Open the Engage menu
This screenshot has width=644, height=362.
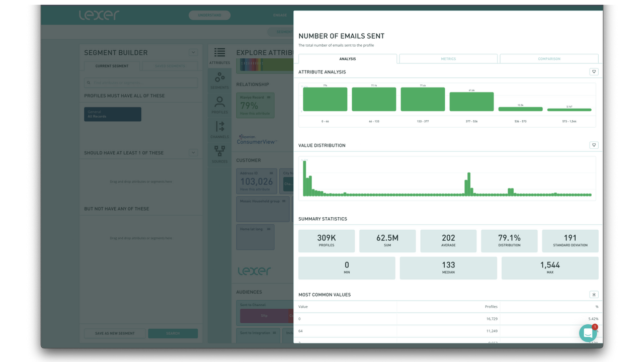280,15
